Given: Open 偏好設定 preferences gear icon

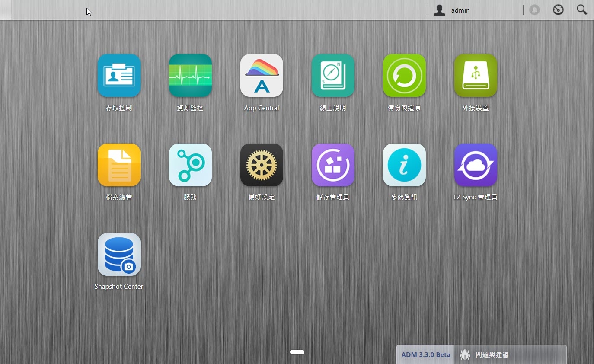Looking at the screenshot, I should click(262, 165).
